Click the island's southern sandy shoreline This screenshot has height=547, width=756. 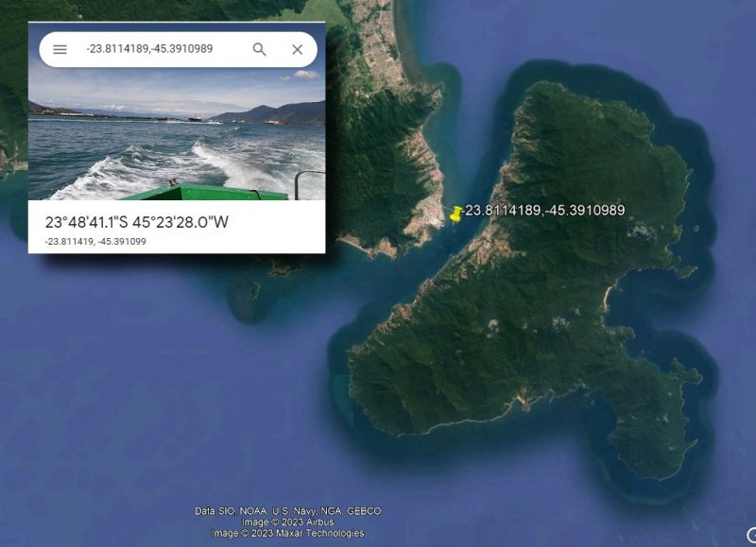[463, 423]
